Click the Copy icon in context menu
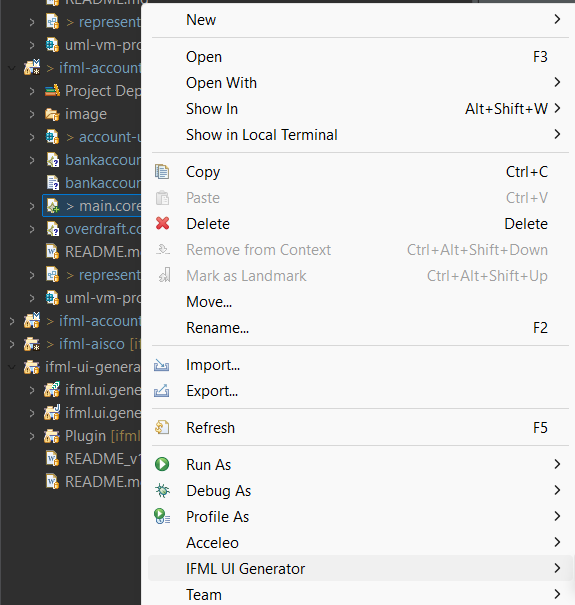 (162, 172)
